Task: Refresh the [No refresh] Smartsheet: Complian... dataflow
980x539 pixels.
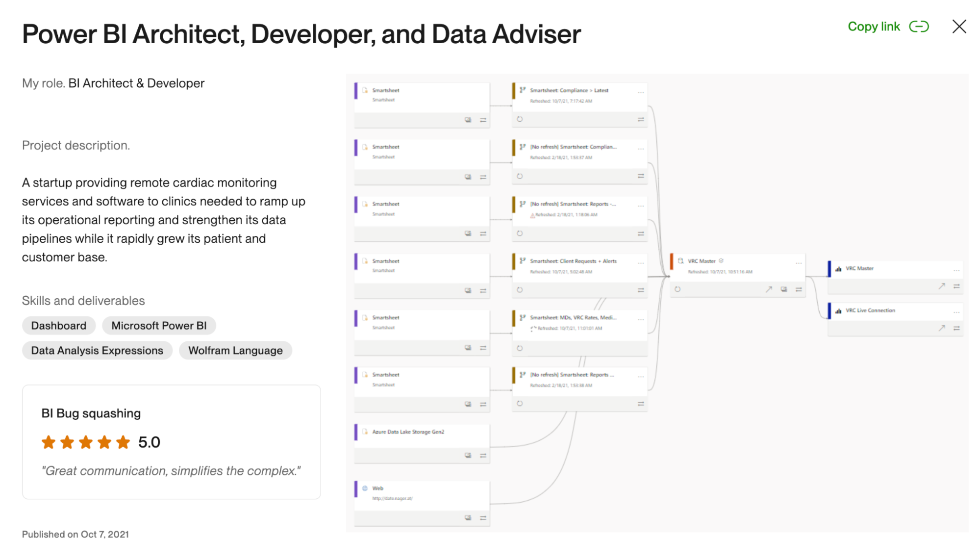Action: coord(520,176)
